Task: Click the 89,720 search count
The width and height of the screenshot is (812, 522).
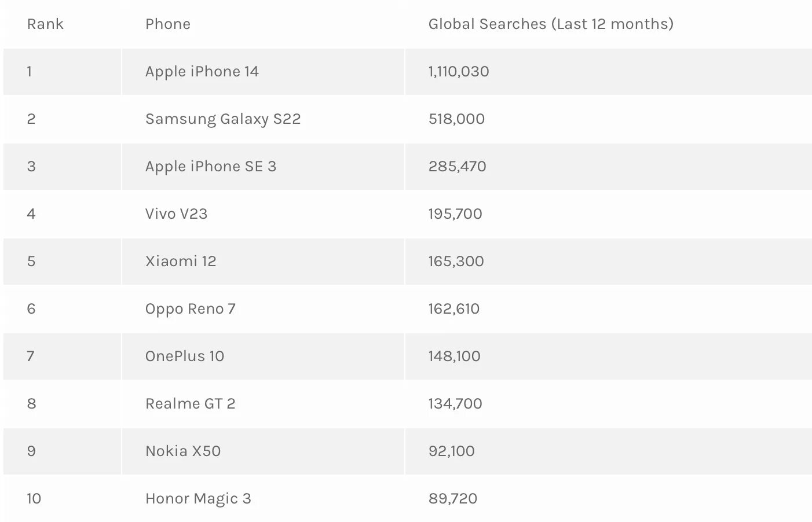Action: [453, 499]
